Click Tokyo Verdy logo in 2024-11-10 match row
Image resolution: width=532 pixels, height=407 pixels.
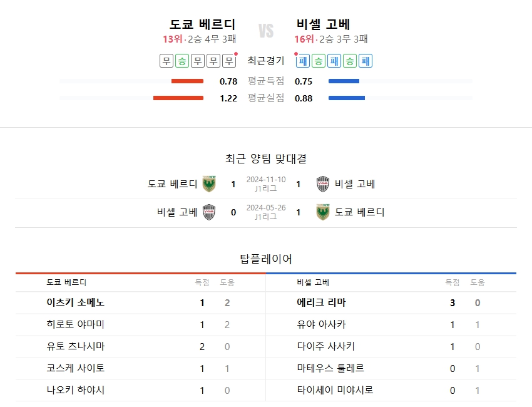click(x=209, y=184)
